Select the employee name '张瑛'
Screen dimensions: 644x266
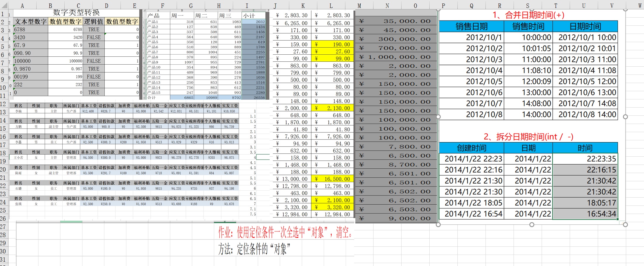click(18, 204)
